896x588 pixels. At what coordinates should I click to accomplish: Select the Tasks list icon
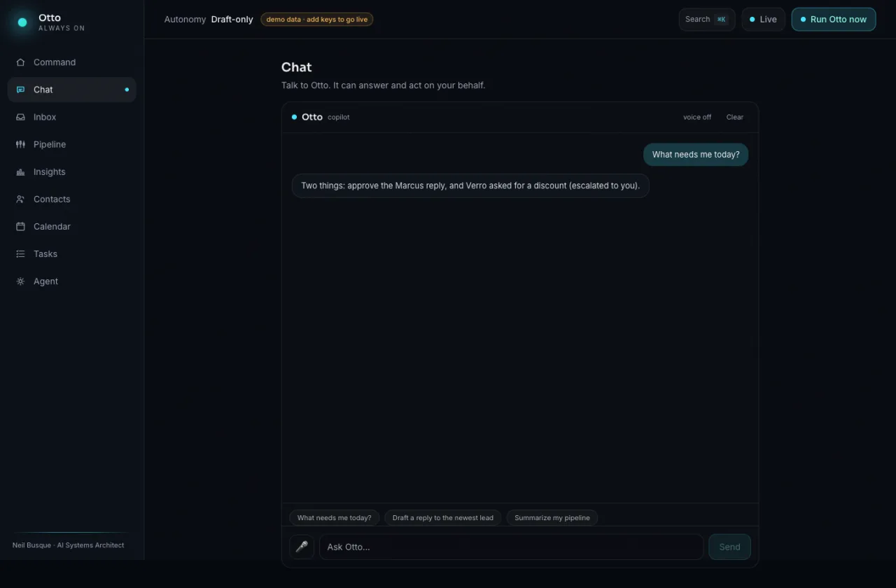coord(20,253)
